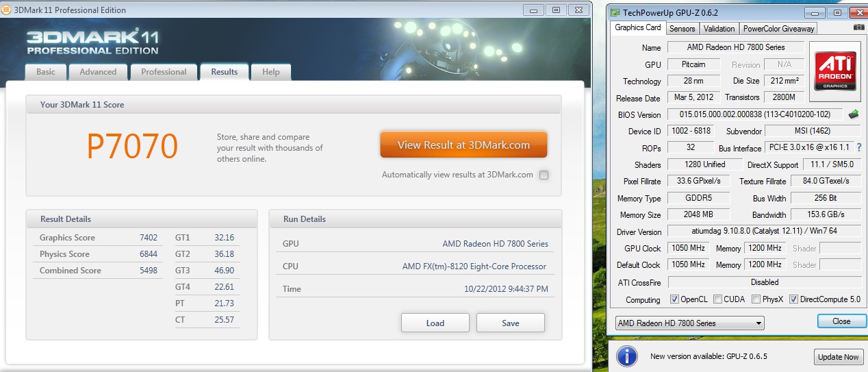
Task: Select the Results tab
Action: click(x=225, y=72)
